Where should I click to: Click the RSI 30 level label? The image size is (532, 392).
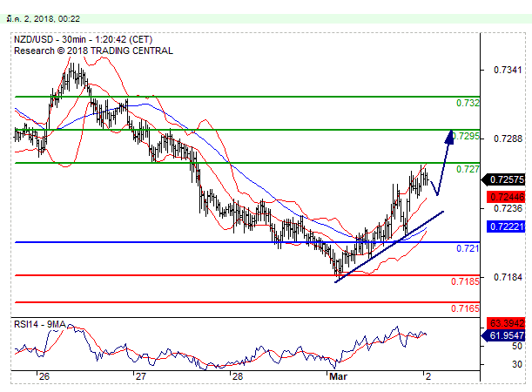point(516,364)
